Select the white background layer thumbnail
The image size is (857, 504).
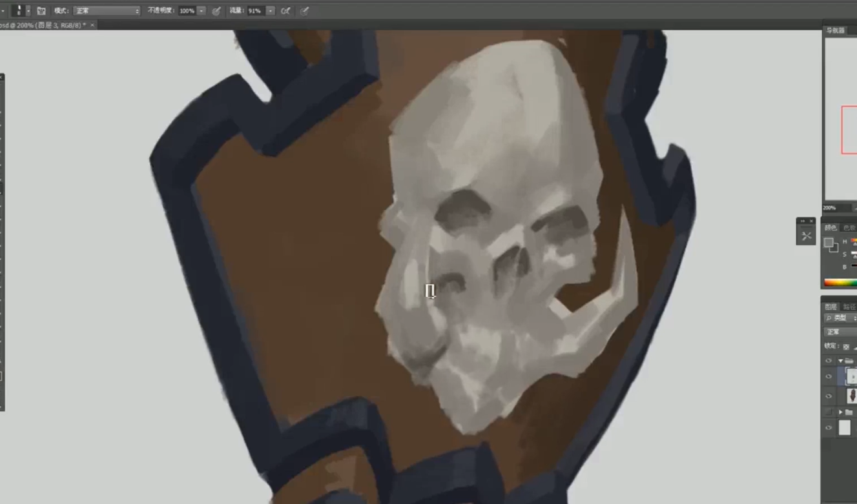point(845,427)
